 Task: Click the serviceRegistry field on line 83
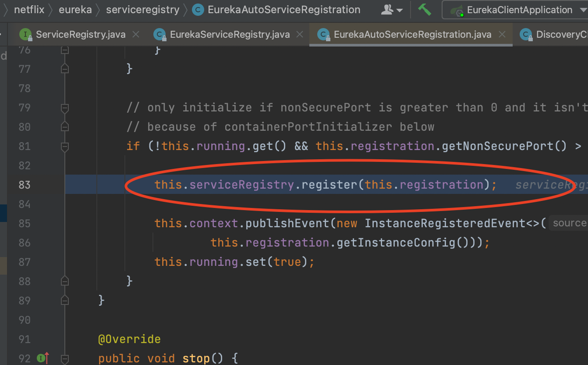(242, 185)
